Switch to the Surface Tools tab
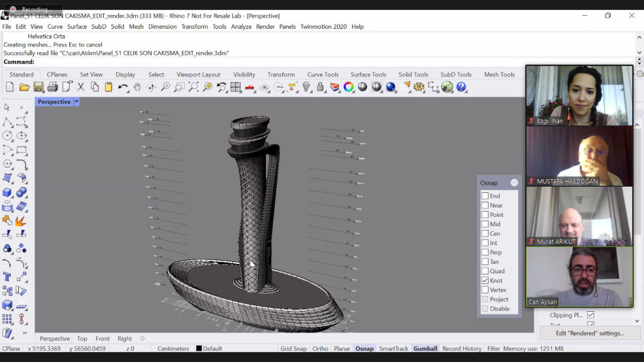Viewport: 644px width, 362px height. pos(368,75)
